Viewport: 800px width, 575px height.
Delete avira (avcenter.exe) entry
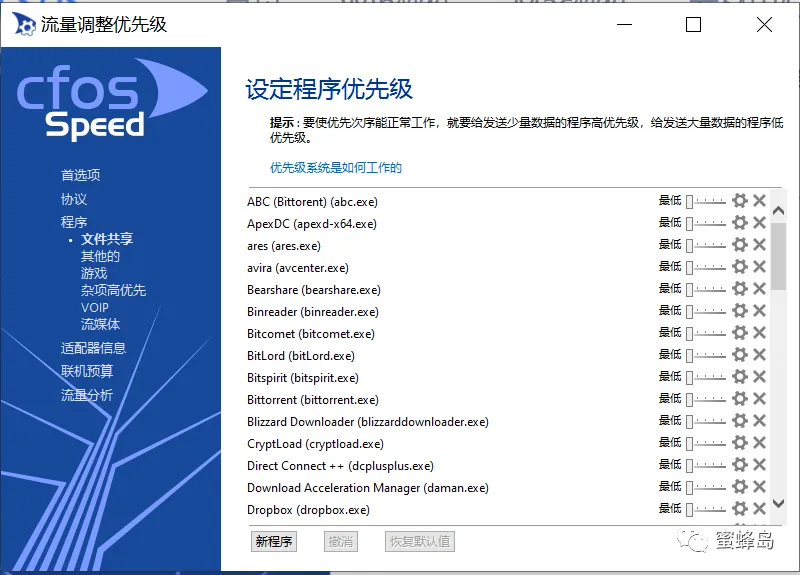pos(759,266)
